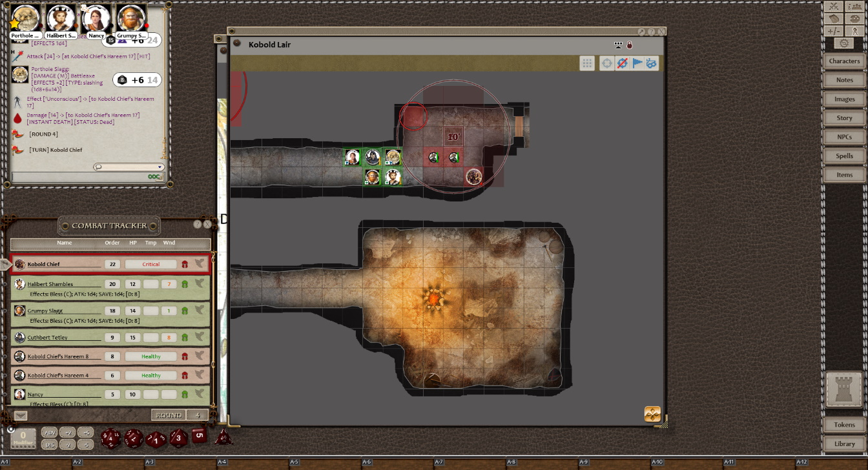Click Kobold Chief token on the map
This screenshot has height=470, width=868.
pyautogui.click(x=473, y=176)
